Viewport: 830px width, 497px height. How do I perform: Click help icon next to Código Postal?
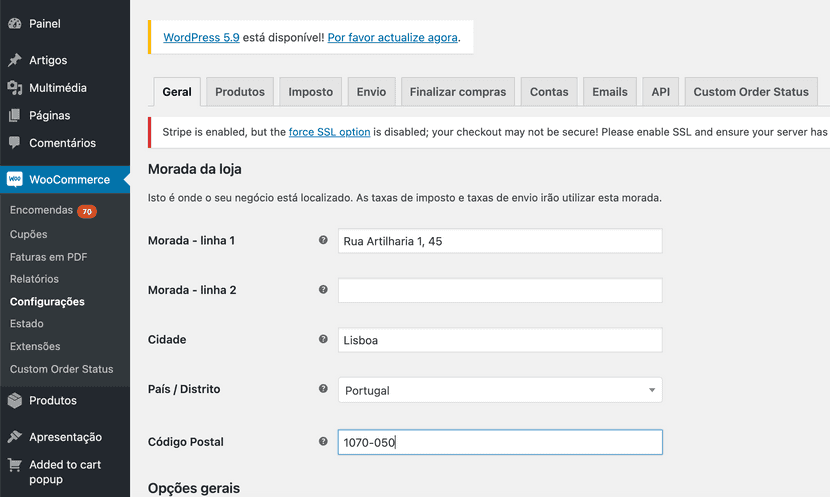[x=323, y=442]
